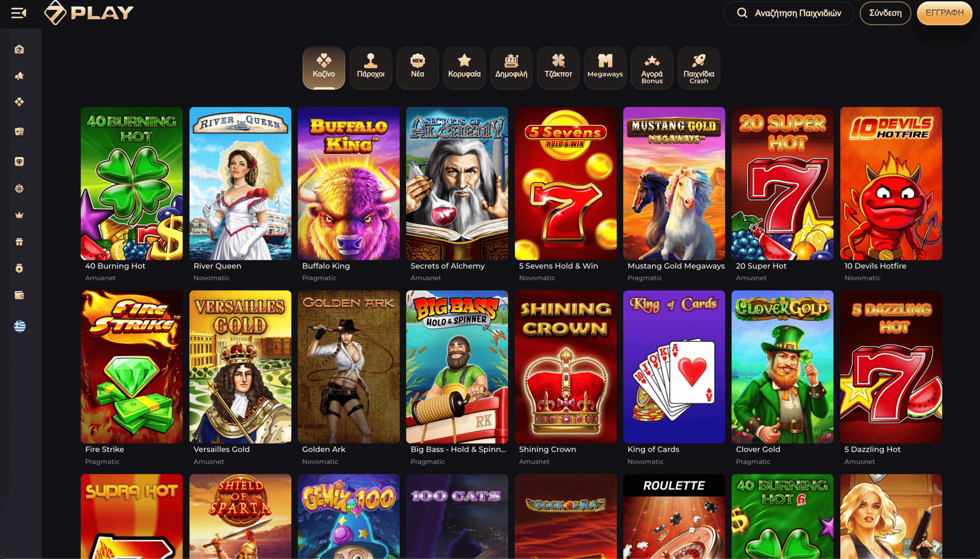Select the Αγορά Bonus tab

[x=652, y=68]
